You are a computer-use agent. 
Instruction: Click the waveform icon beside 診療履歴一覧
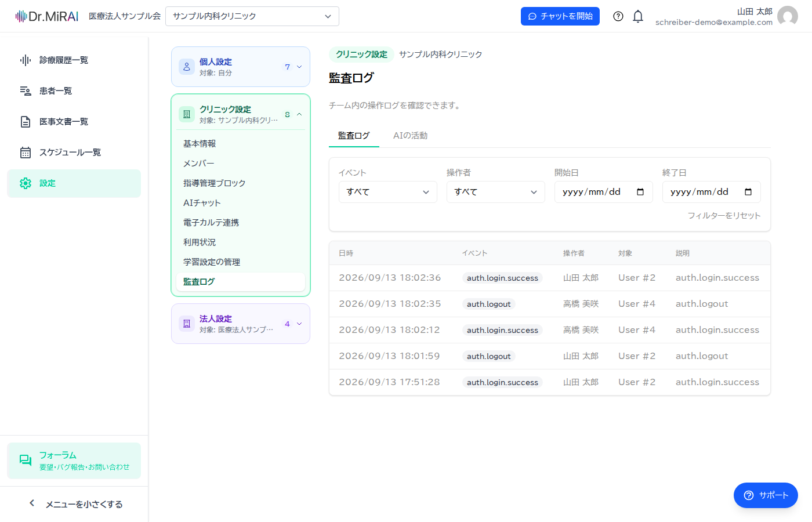coord(26,60)
